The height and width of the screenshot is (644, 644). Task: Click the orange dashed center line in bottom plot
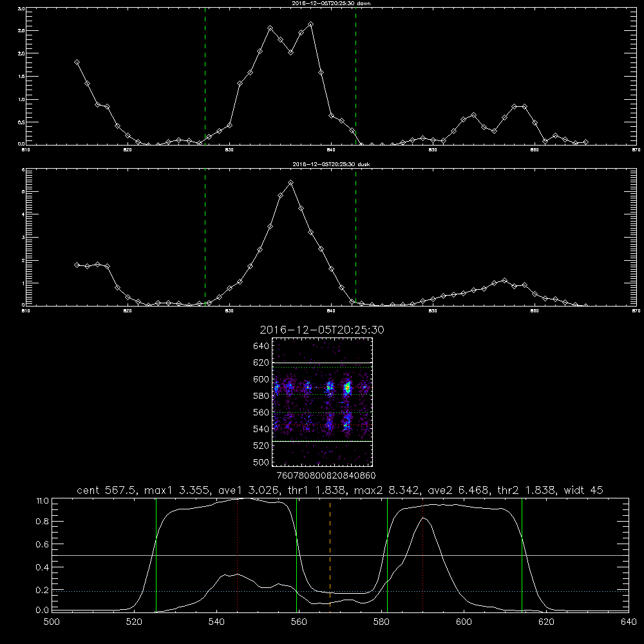[x=330, y=555]
